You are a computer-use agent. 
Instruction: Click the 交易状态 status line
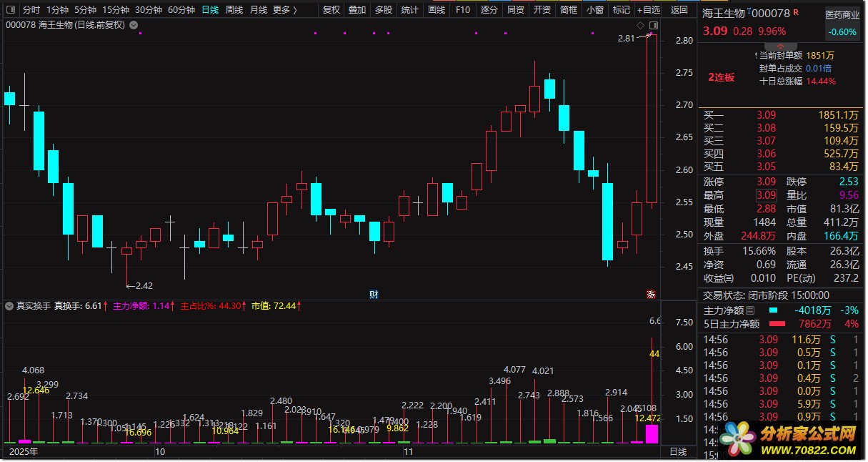(766, 295)
